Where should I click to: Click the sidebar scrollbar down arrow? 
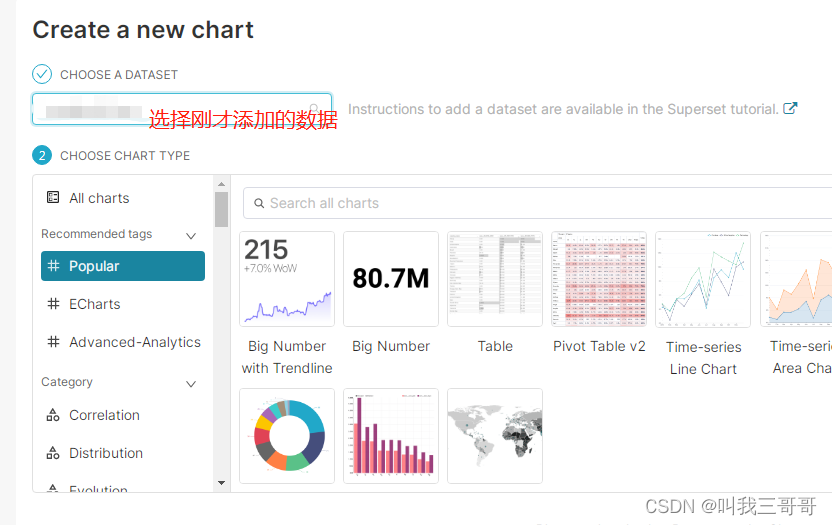tap(222, 483)
